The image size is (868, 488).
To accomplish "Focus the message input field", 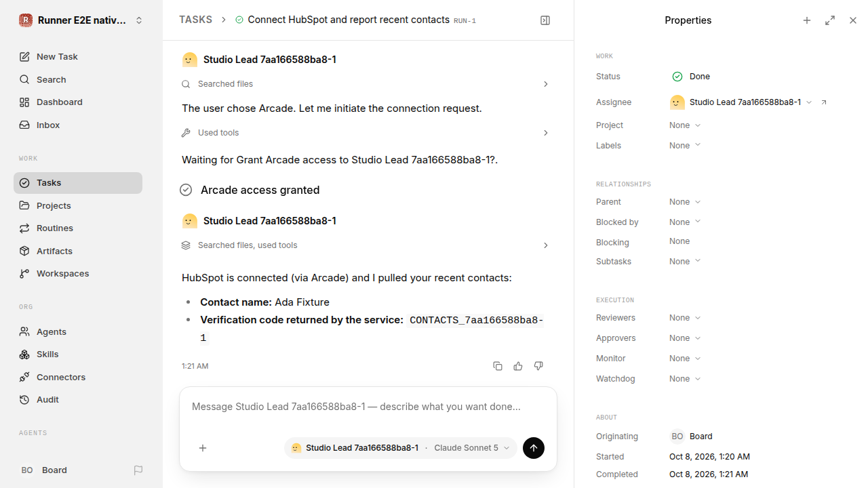I will click(x=368, y=407).
